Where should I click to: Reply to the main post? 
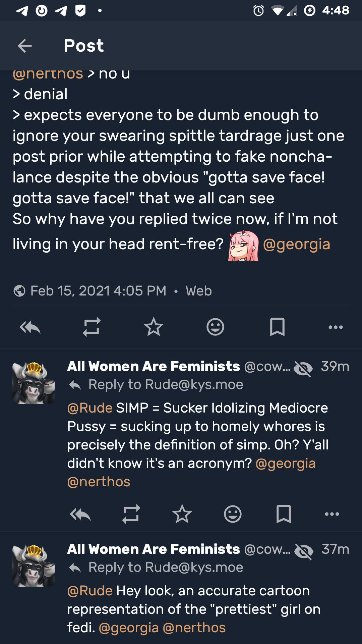coord(30,327)
